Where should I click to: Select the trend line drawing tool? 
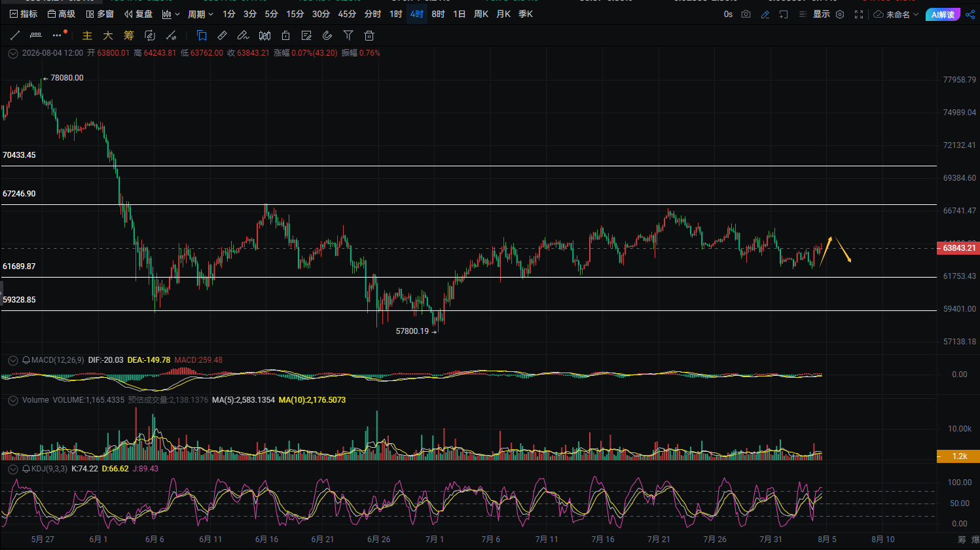click(x=15, y=35)
